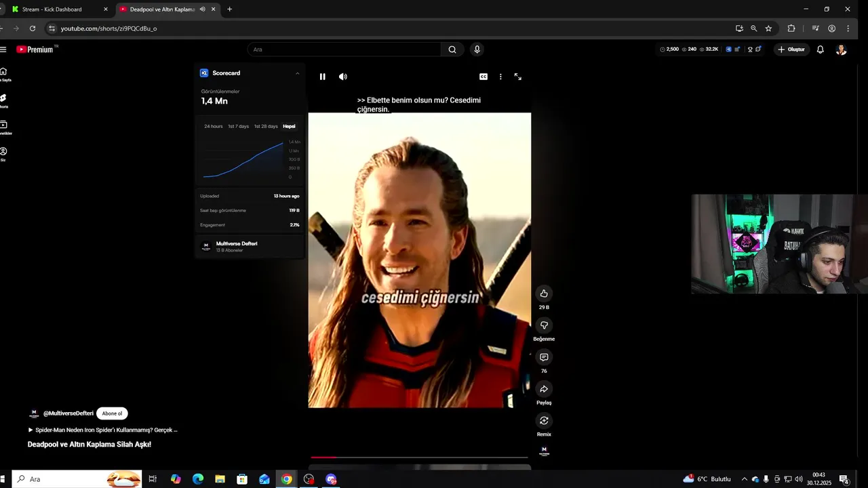This screenshot has width=868, height=488.
Task: Click the 32.2K stat in extension bar
Action: click(x=709, y=49)
